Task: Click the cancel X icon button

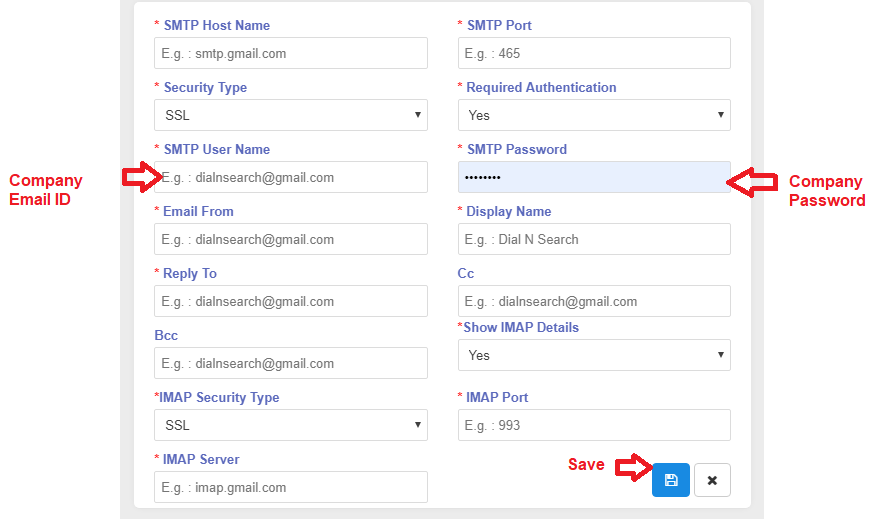Action: [712, 480]
